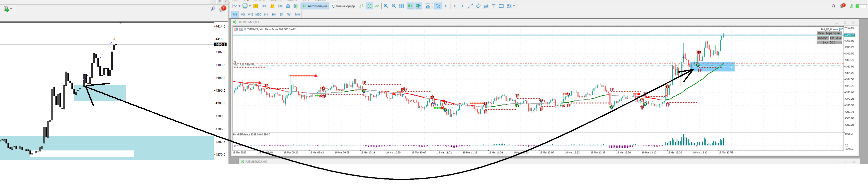The width and height of the screenshot is (868, 191).
Task: Switch chart to line chart style
Action: [x=377, y=6]
